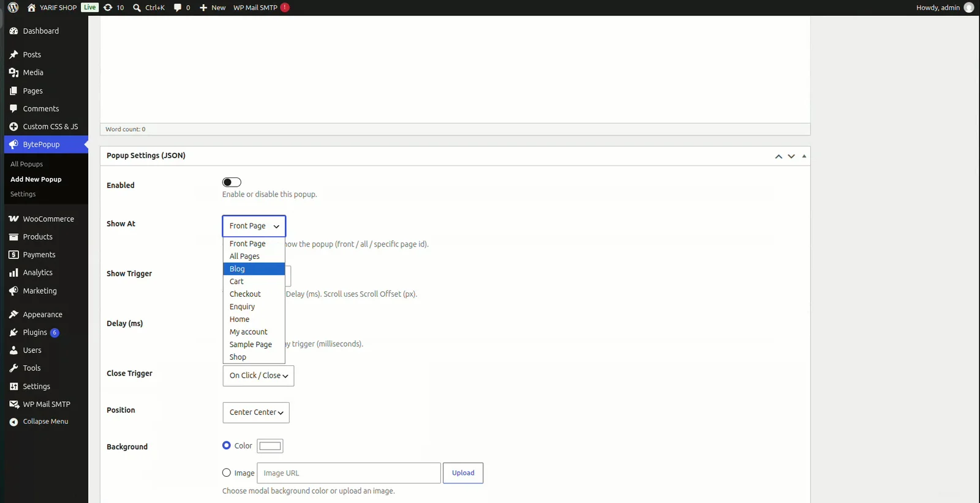Open the admin user avatar

point(968,7)
